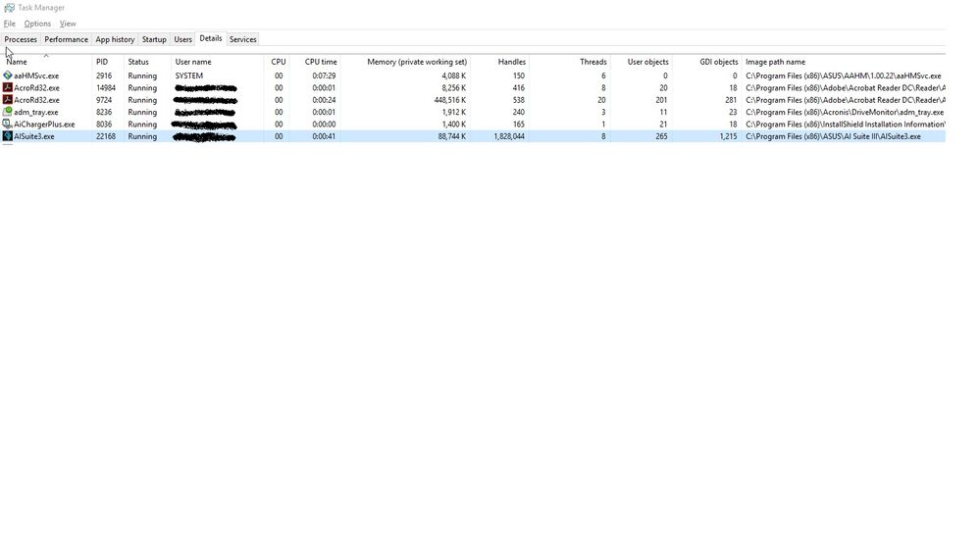
Task: Click the GDI objects value 1,215
Action: pos(728,136)
